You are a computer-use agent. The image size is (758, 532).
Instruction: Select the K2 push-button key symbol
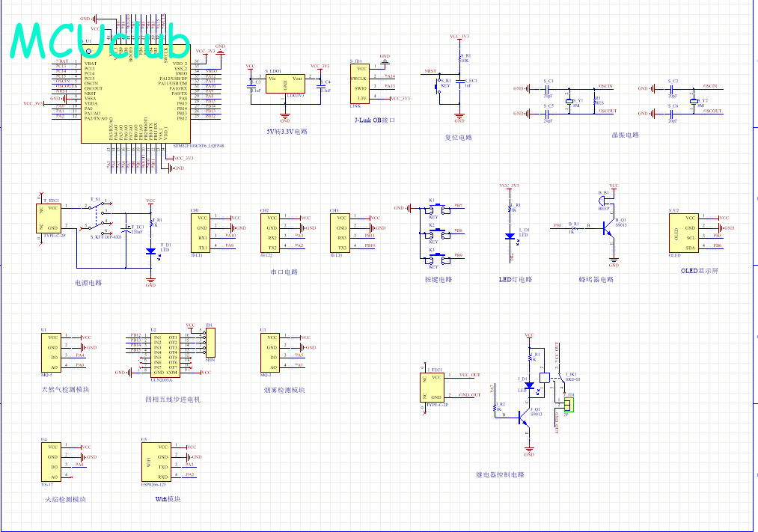(x=438, y=234)
